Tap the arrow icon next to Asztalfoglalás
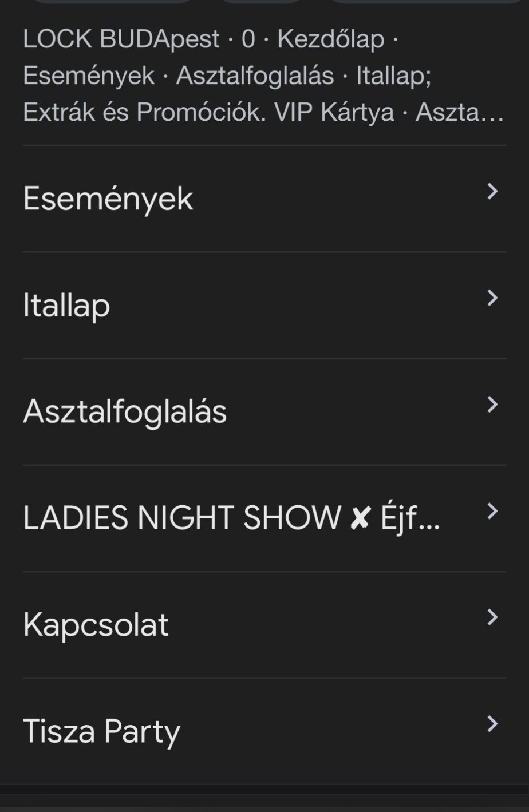529x812 pixels. pyautogui.click(x=492, y=405)
